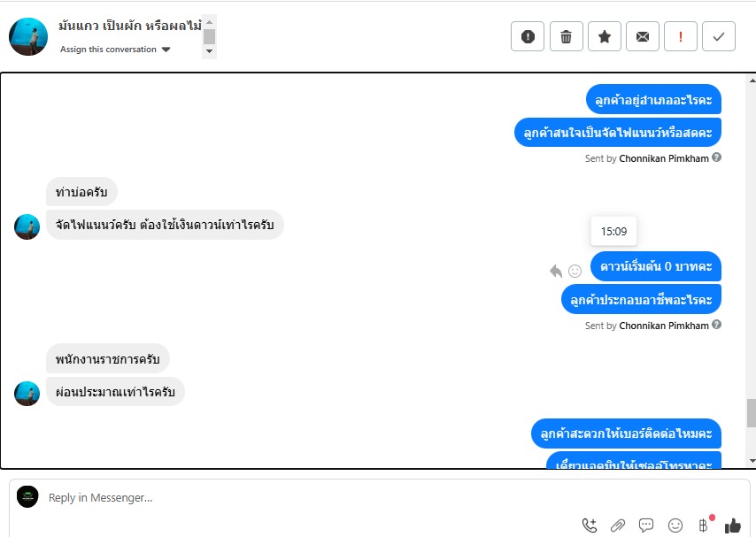756x537 pixels.
Task: Click the name-box scroll up arrow
Action: tap(209, 22)
